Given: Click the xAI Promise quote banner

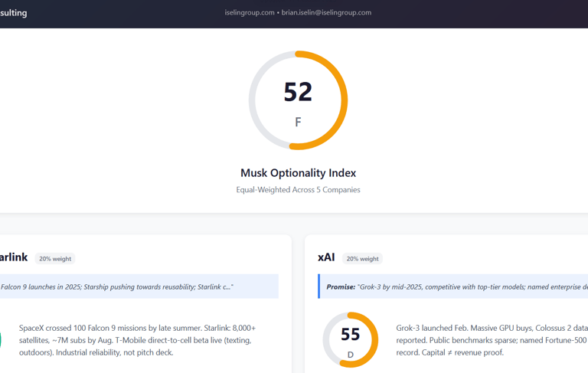Looking at the screenshot, I should pos(453,286).
